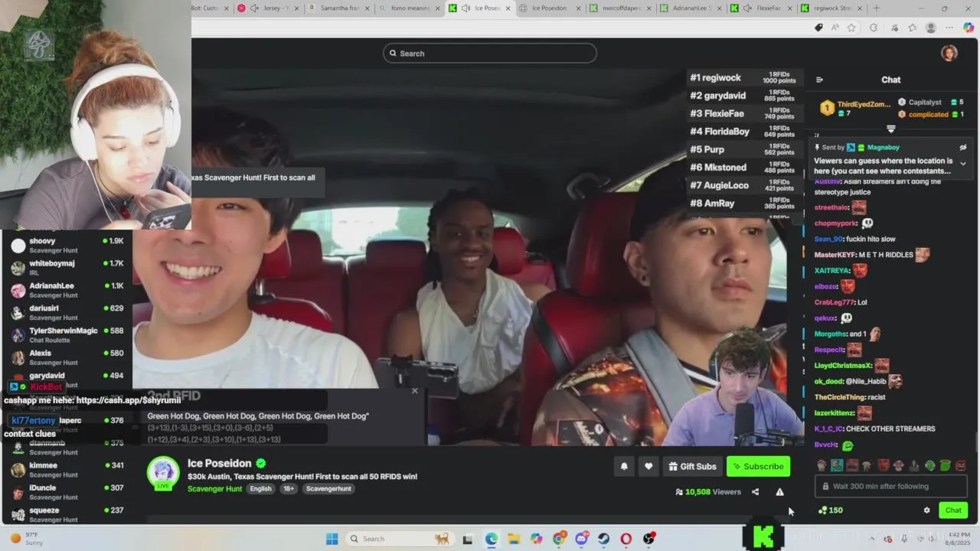Mute the FlexieFae tab audio icon

(746, 8)
